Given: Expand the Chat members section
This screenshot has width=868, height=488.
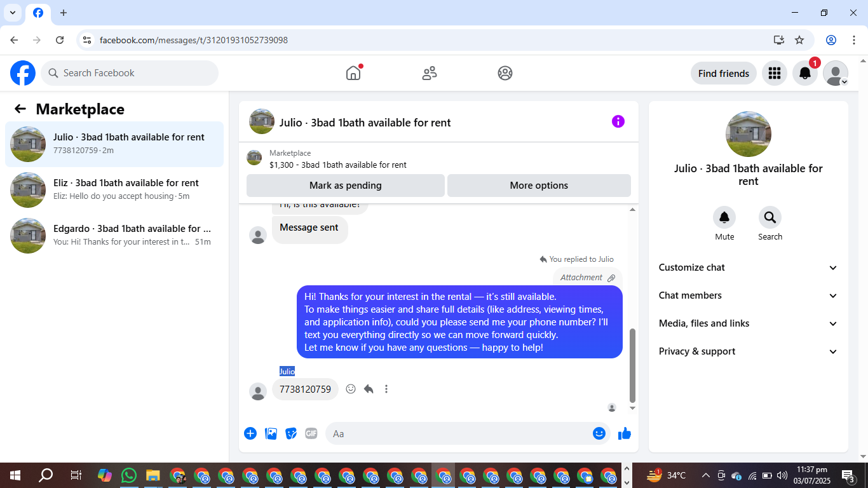Looking at the screenshot, I should coord(749,295).
